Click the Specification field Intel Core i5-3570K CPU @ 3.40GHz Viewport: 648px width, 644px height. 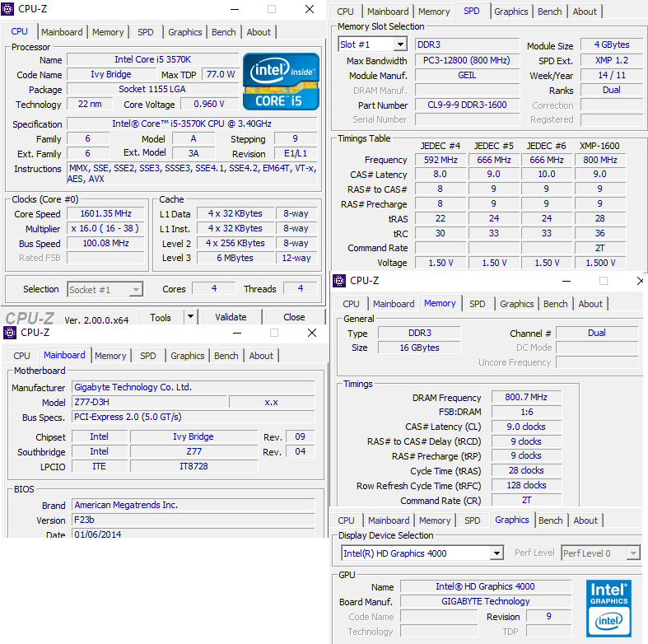[192, 124]
